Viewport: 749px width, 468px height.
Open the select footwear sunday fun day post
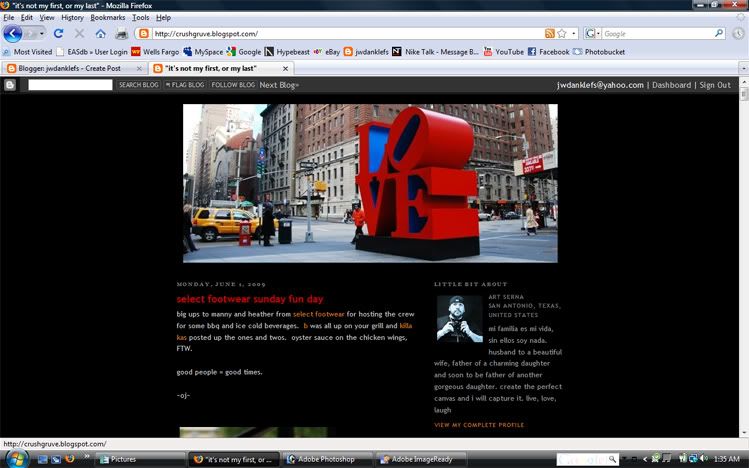coord(250,299)
